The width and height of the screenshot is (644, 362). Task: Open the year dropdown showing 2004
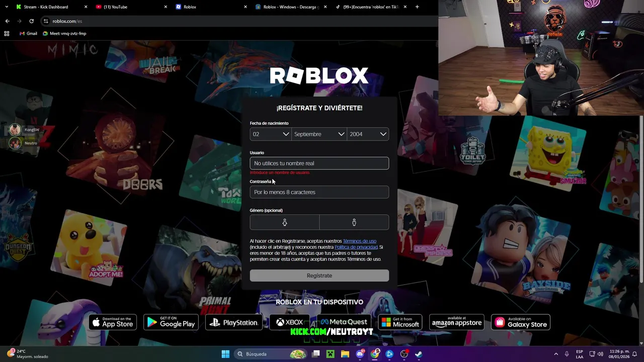pos(368,134)
